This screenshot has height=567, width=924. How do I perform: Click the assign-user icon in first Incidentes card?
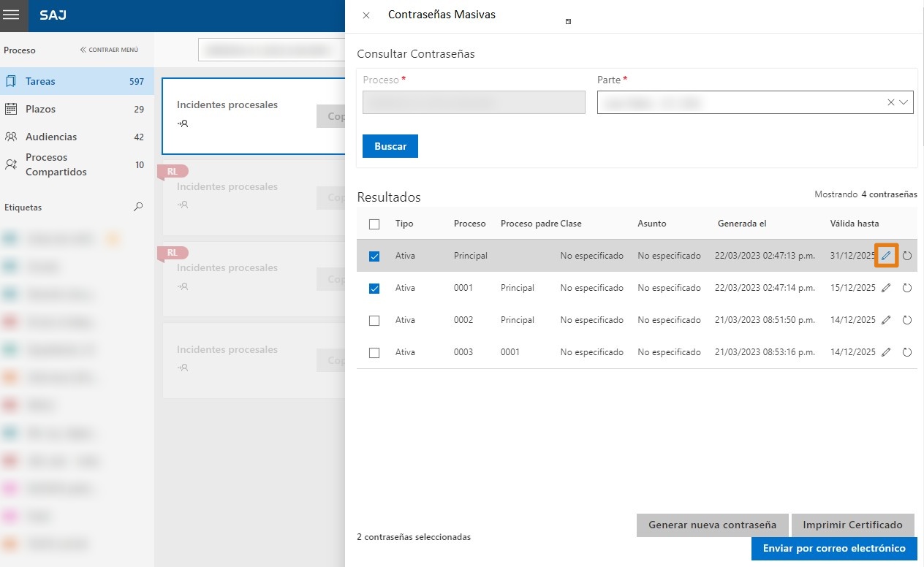183,123
